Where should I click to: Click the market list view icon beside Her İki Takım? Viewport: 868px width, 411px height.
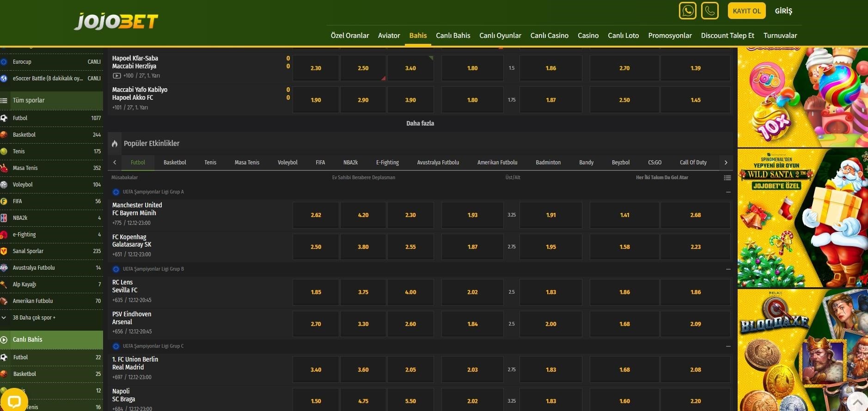(x=727, y=178)
